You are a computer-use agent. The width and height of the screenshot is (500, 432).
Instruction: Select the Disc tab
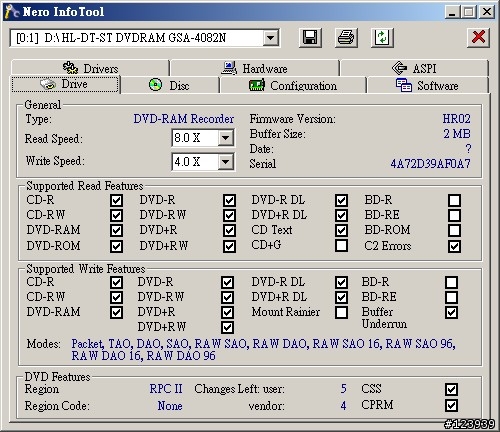click(x=169, y=85)
